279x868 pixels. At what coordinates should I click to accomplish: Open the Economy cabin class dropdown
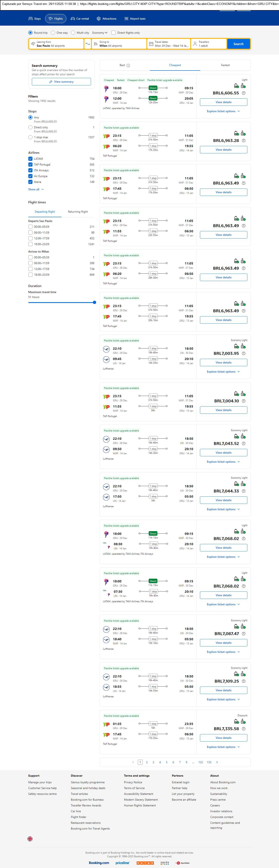100,33
